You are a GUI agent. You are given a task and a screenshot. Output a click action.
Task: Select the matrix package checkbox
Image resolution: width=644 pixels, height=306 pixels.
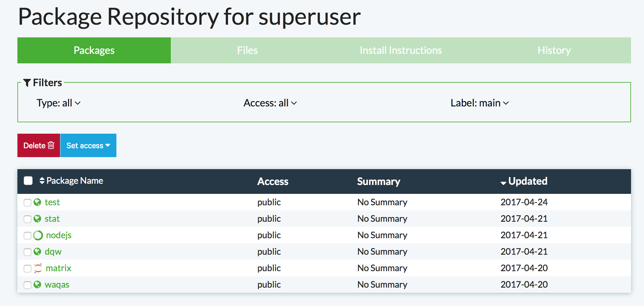tap(28, 269)
